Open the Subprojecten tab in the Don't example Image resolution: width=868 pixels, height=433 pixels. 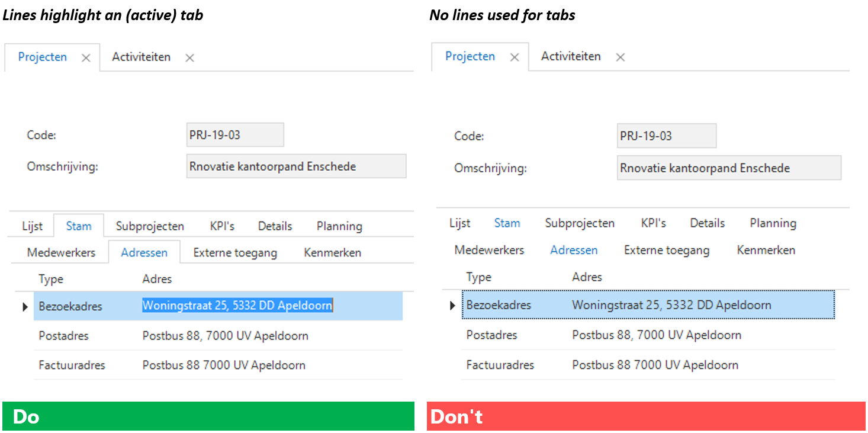(580, 223)
